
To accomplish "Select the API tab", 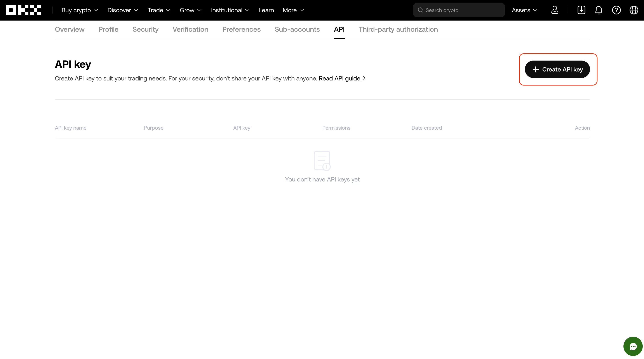I will [x=339, y=30].
